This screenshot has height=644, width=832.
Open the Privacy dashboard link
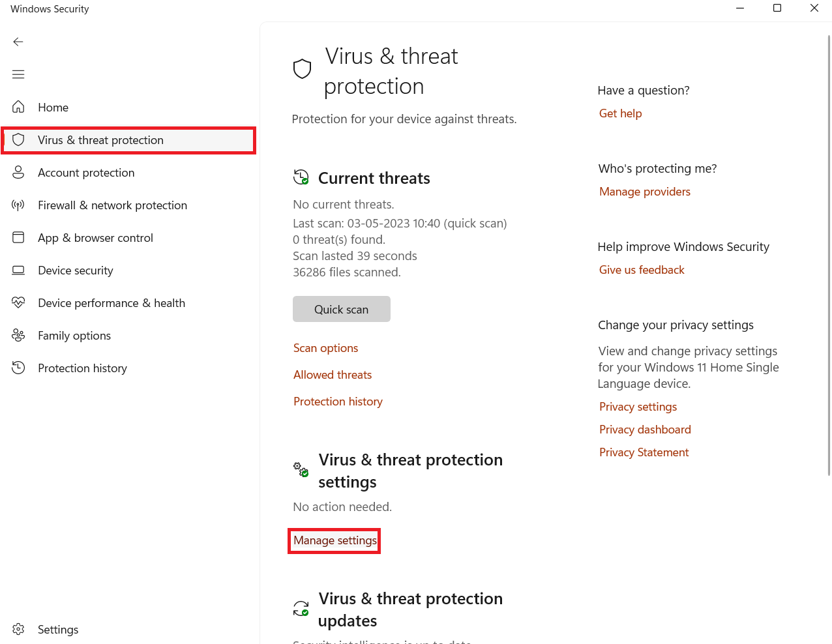(x=645, y=430)
